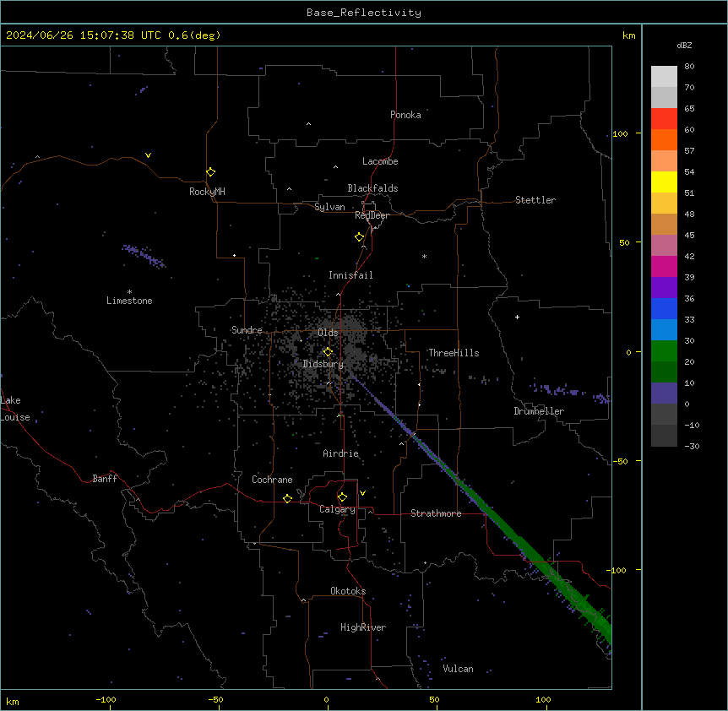This screenshot has width=728, height=711.
Task: Select the asterisk marker east of Innisfail
Action: [424, 256]
